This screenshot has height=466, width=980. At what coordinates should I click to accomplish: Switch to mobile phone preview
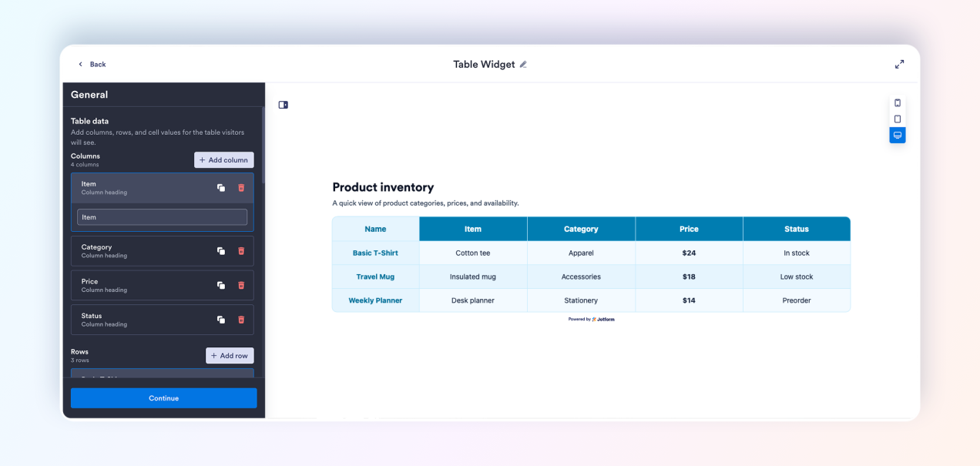click(x=898, y=103)
